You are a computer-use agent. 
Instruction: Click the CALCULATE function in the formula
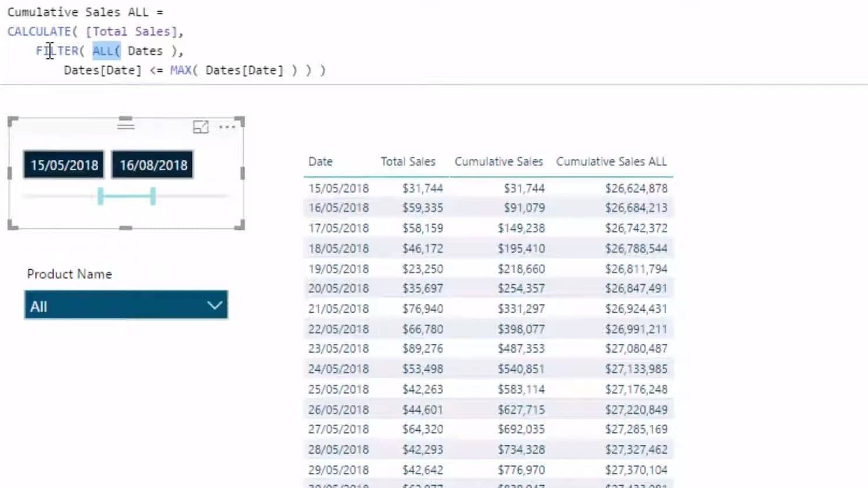[x=42, y=32]
